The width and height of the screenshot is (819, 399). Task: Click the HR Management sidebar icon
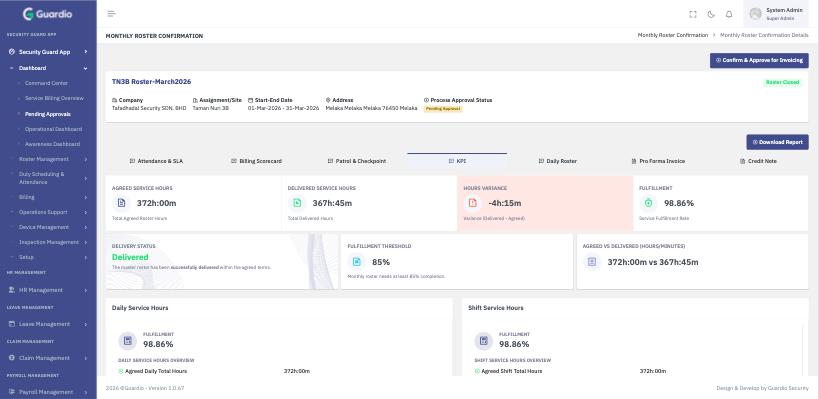click(x=11, y=290)
